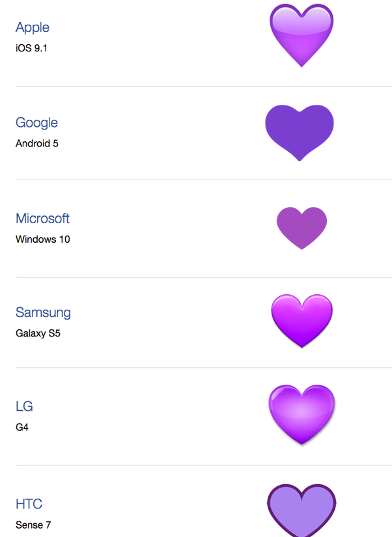Image resolution: width=392 pixels, height=537 pixels.
Task: Select the LG G4 purple heart image
Action: [301, 415]
